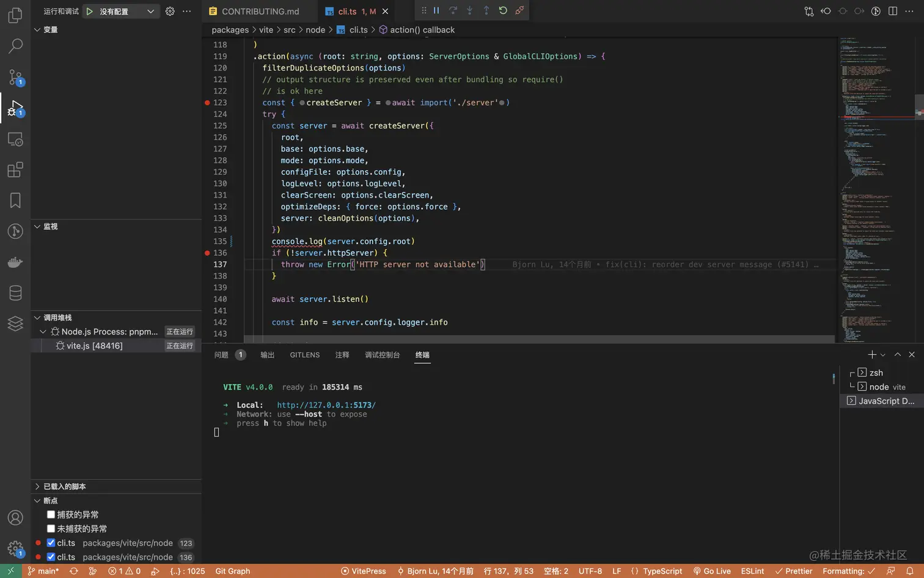Disconnect the debugger
924x578 pixels.
pos(519,10)
